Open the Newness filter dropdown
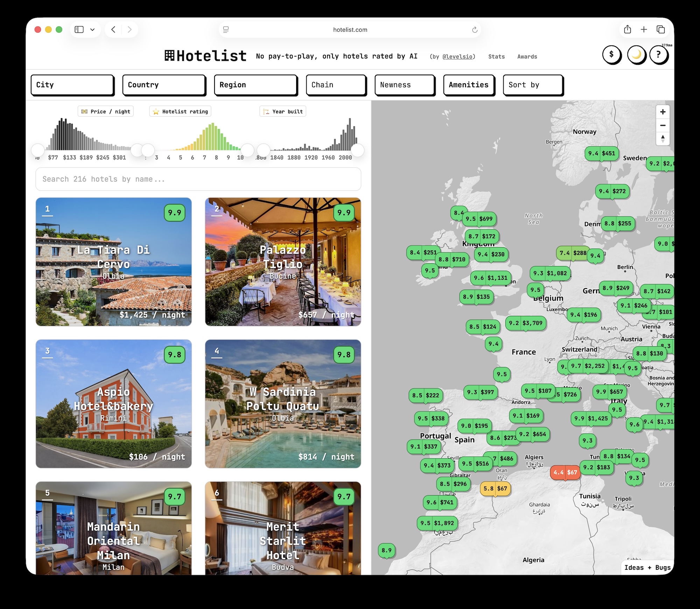This screenshot has width=700, height=609. pyautogui.click(x=405, y=85)
